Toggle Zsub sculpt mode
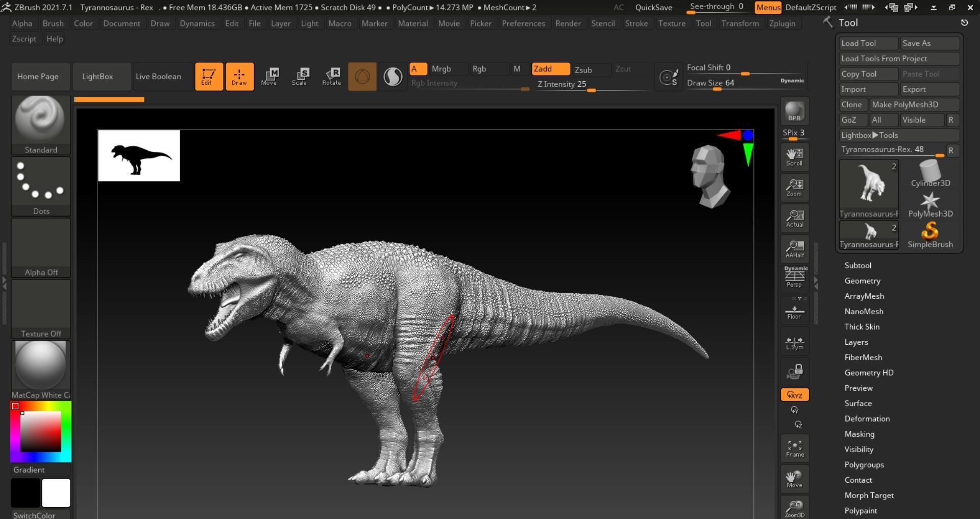 (591, 69)
